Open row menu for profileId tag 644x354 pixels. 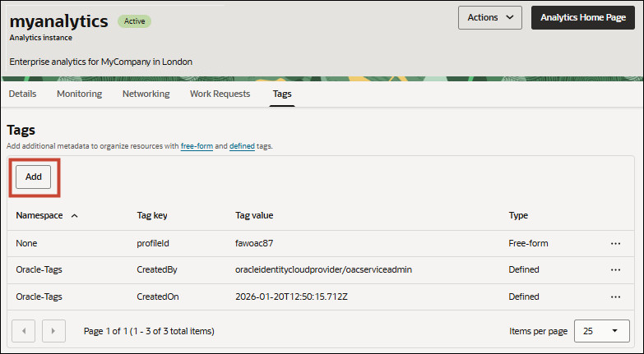click(615, 243)
